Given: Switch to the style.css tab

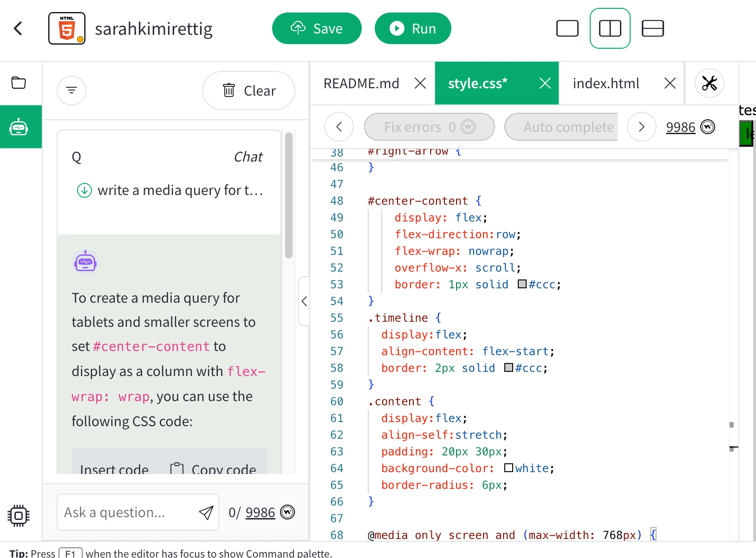Looking at the screenshot, I should coord(477,83).
